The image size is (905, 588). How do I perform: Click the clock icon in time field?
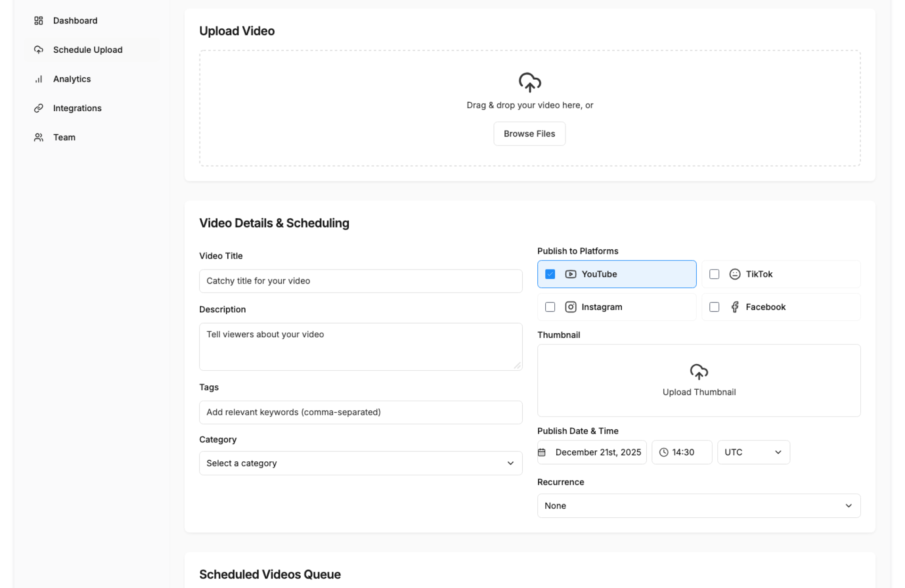tap(663, 452)
